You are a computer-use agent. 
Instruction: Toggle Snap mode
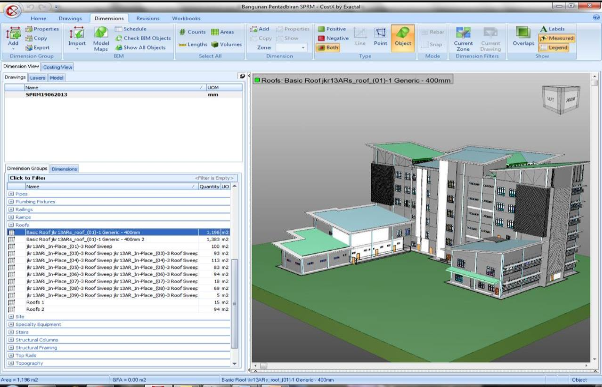(432, 45)
